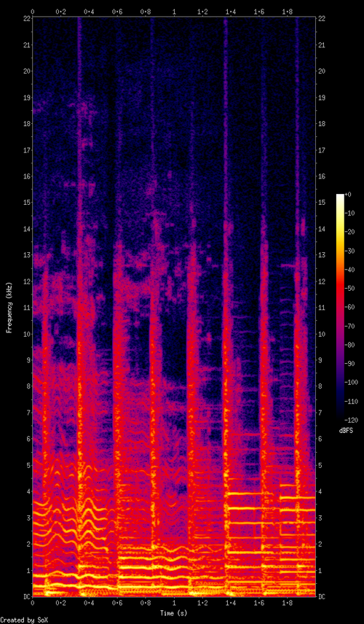Viewport: 364px width, 624px height.
Task: Click '18' on the right frequency axis
Action: tap(322, 124)
